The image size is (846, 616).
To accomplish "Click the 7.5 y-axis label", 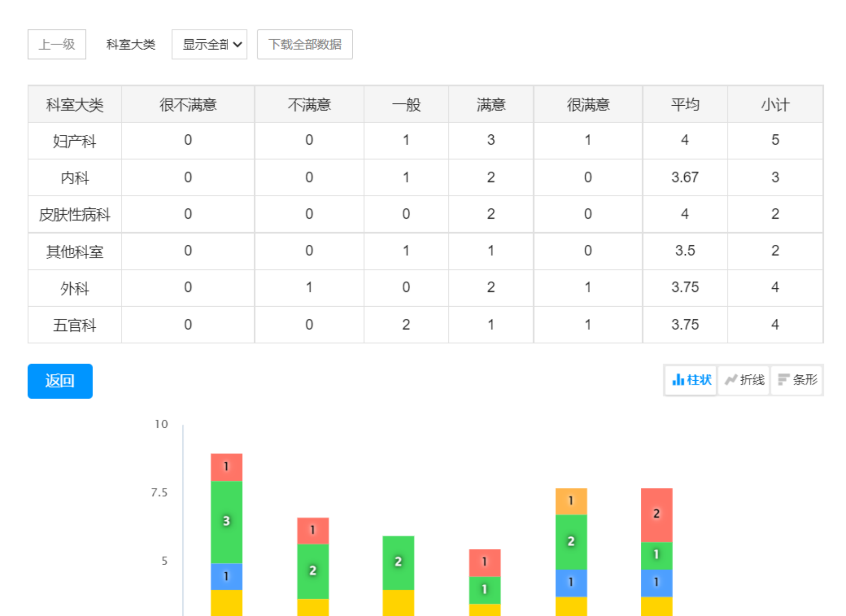I will pyautogui.click(x=159, y=492).
